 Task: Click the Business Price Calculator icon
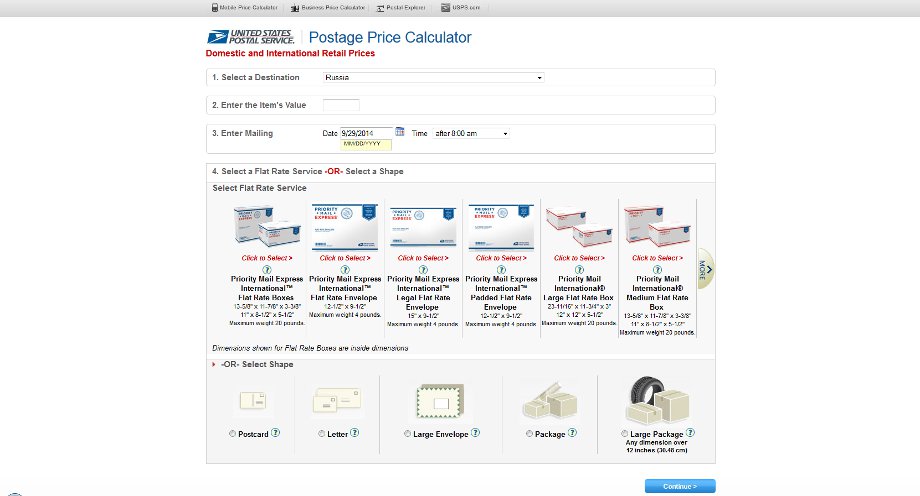click(x=295, y=8)
